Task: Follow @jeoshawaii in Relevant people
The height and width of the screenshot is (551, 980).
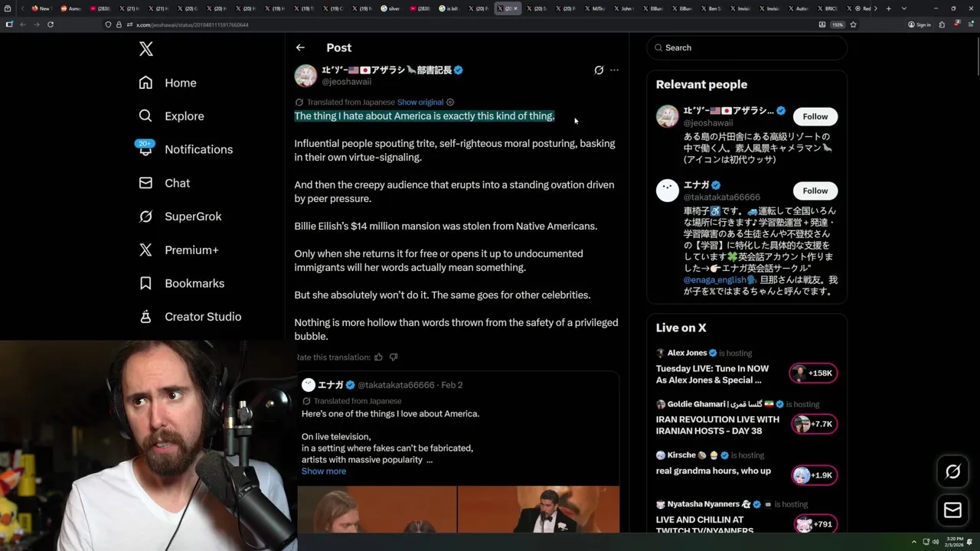Action: (815, 116)
